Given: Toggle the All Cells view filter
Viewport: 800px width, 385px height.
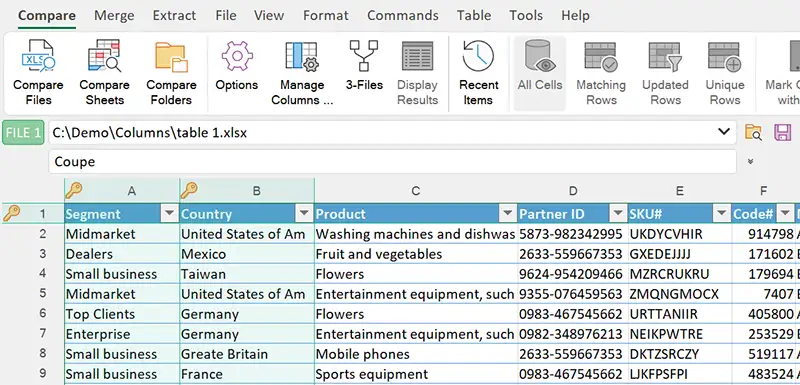Looking at the screenshot, I should coord(540,72).
